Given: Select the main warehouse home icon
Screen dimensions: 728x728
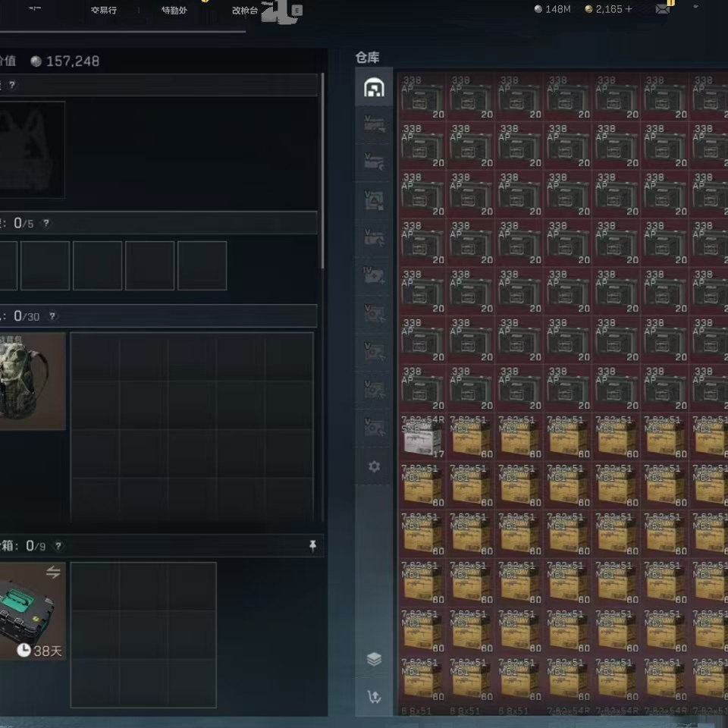Looking at the screenshot, I should click(374, 87).
